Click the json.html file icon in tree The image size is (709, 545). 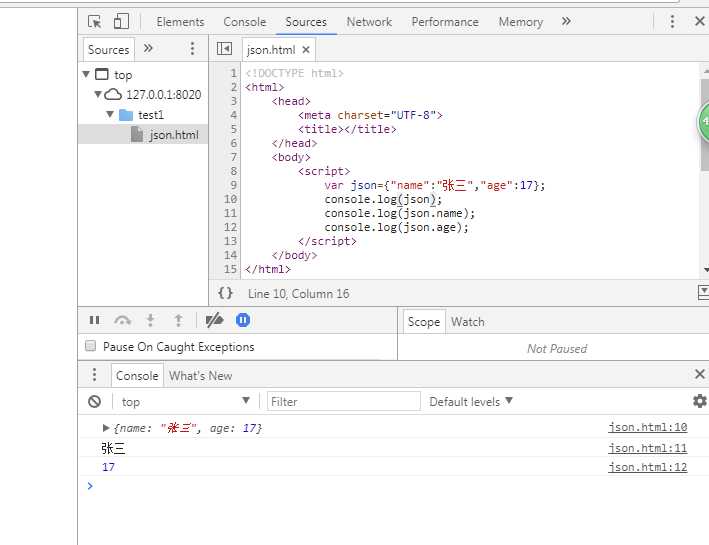pos(137,134)
